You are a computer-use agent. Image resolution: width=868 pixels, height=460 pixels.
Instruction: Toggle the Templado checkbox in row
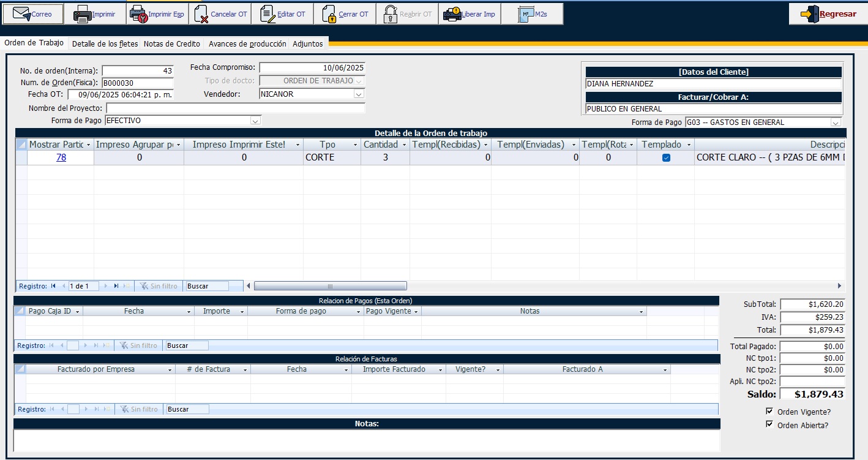(666, 157)
